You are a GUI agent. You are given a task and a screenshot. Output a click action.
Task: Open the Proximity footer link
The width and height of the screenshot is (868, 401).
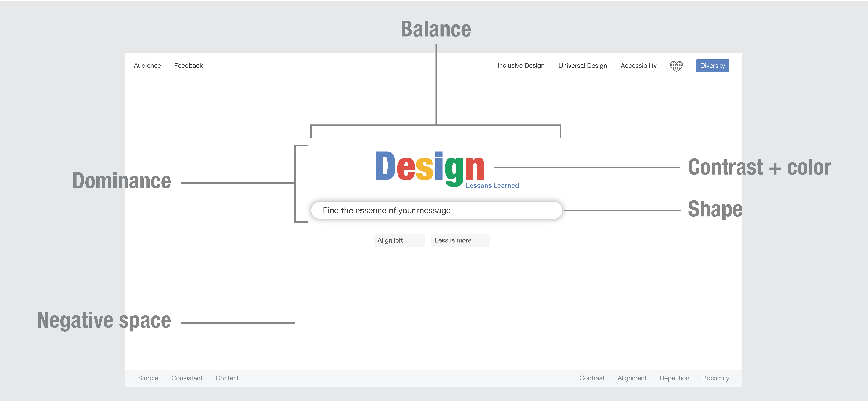pos(716,378)
